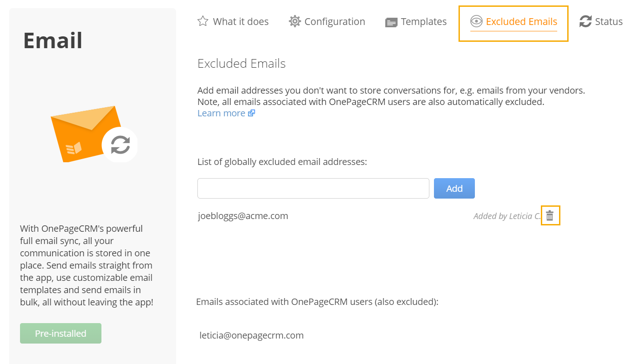This screenshot has width=635, height=364.
Task: Switch to the Configuration tab
Action: point(335,21)
